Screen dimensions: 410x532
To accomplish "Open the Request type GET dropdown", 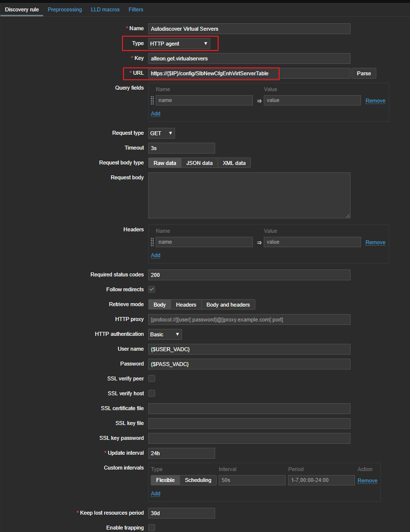I will [162, 133].
